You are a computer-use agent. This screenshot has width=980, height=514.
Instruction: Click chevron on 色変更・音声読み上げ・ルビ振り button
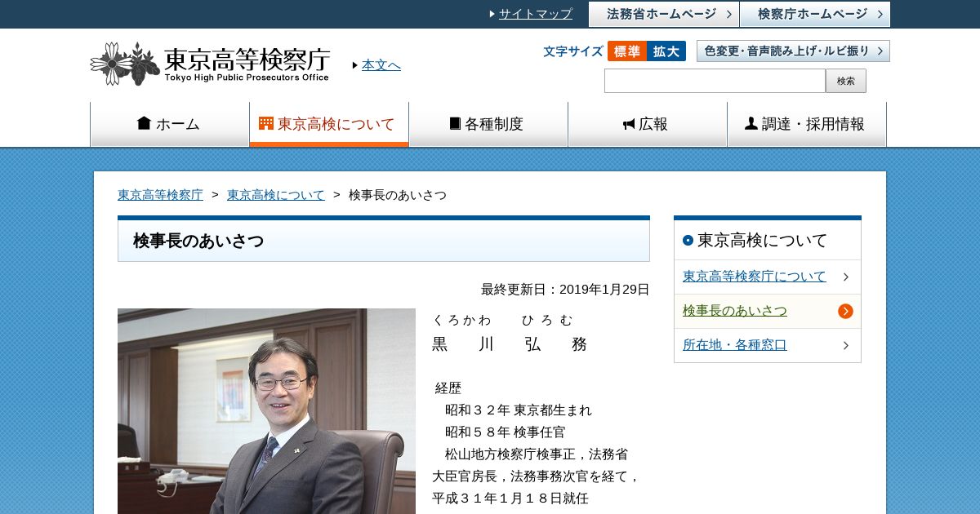pyautogui.click(x=880, y=51)
